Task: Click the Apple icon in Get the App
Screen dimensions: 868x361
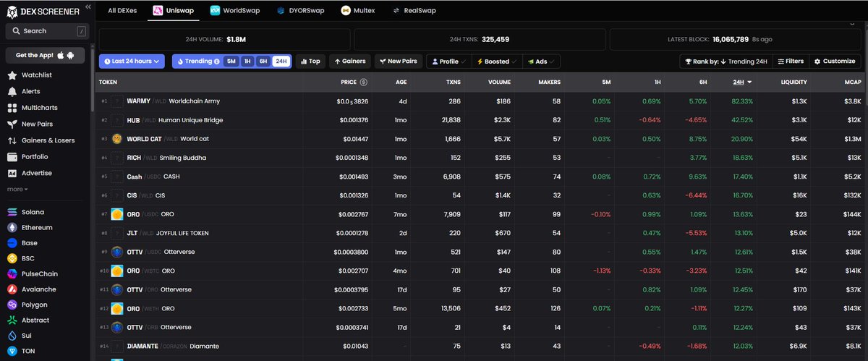Action: (x=61, y=55)
